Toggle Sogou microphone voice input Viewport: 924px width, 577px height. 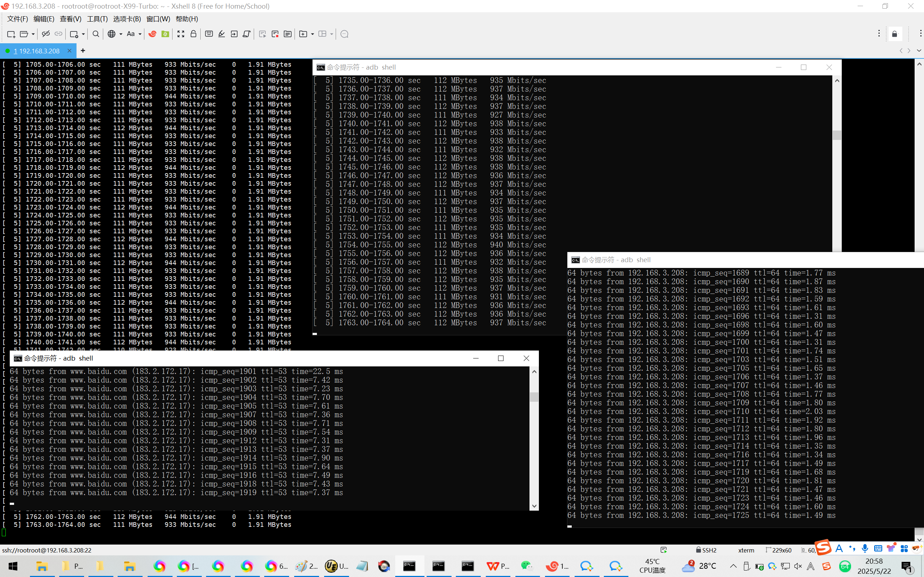point(865,549)
